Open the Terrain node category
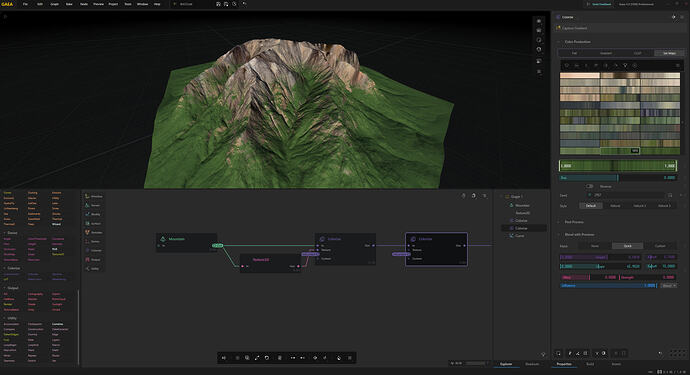Screen dimensions: 690x375 [94, 205]
